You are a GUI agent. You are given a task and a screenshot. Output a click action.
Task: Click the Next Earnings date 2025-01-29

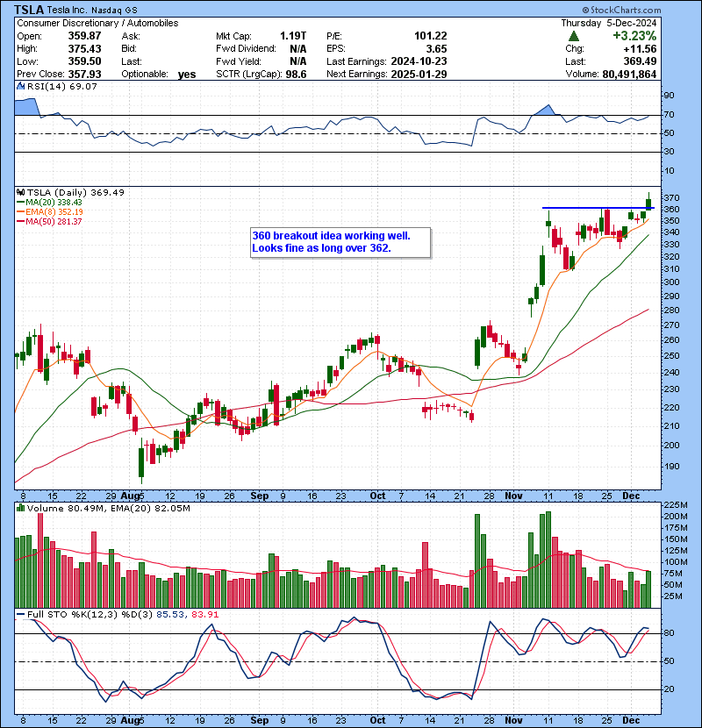419,74
